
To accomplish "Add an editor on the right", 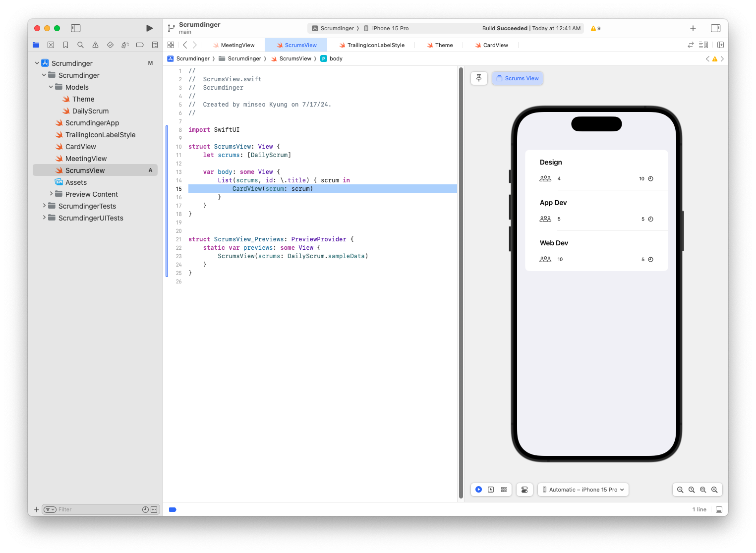I will pos(720,45).
